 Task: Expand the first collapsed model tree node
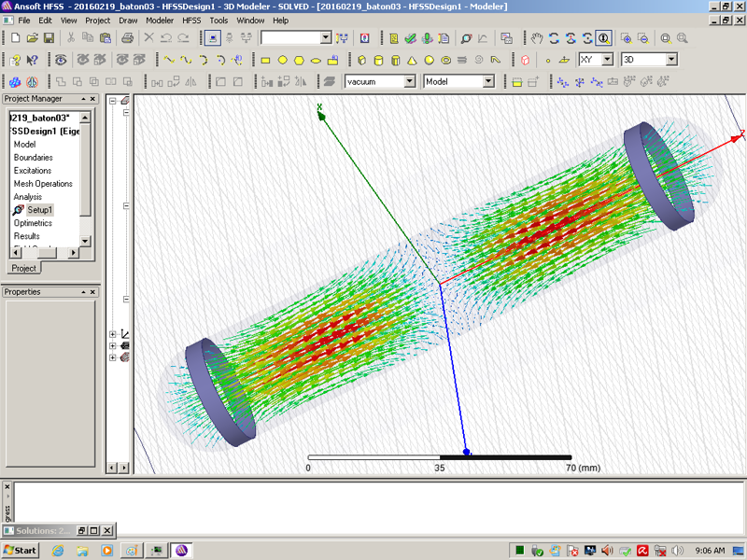click(113, 334)
